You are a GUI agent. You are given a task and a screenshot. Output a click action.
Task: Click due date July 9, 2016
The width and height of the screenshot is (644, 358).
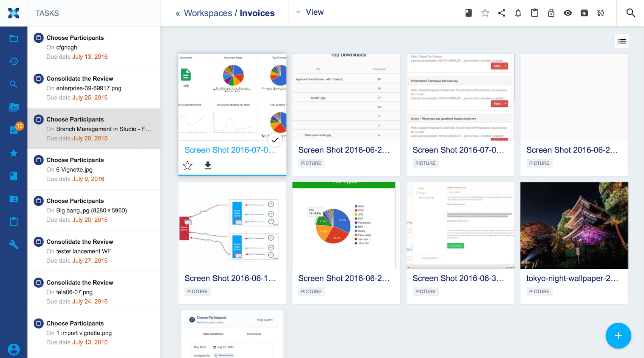[88, 179]
